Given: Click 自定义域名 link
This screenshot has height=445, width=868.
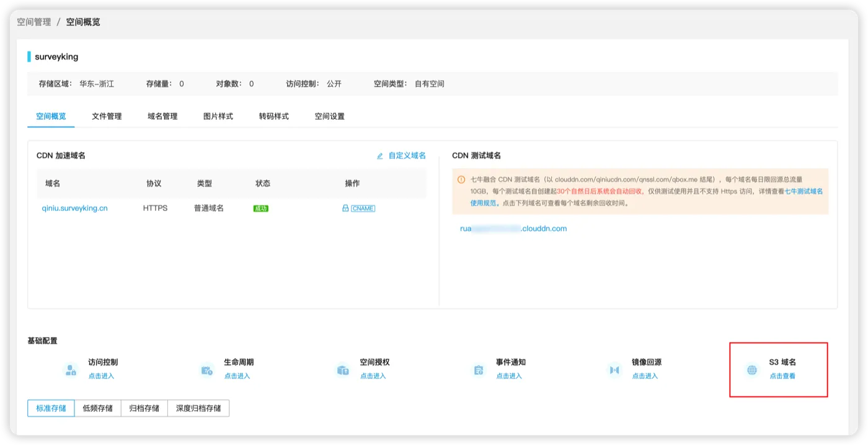Looking at the screenshot, I should pyautogui.click(x=407, y=156).
